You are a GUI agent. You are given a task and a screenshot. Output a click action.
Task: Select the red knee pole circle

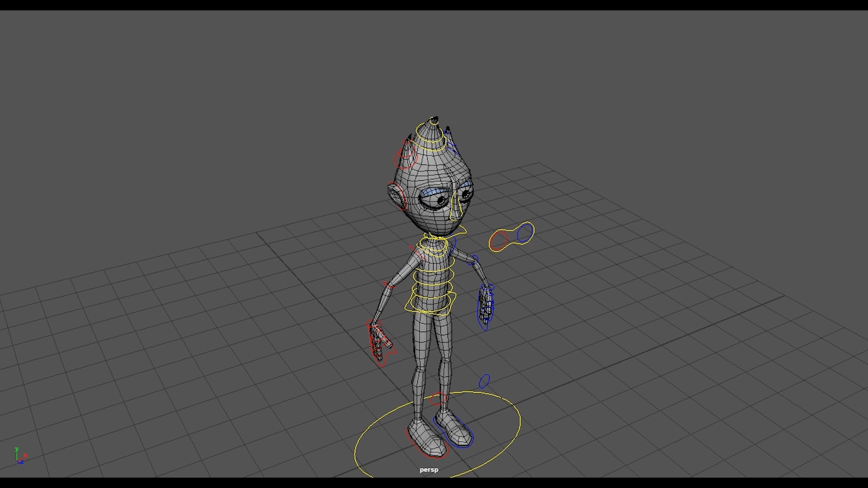(438, 399)
